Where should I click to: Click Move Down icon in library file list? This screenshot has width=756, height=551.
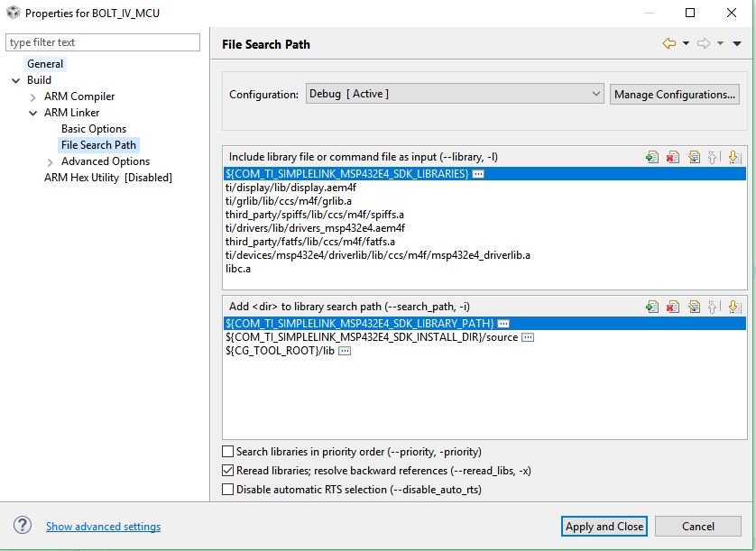click(x=733, y=157)
